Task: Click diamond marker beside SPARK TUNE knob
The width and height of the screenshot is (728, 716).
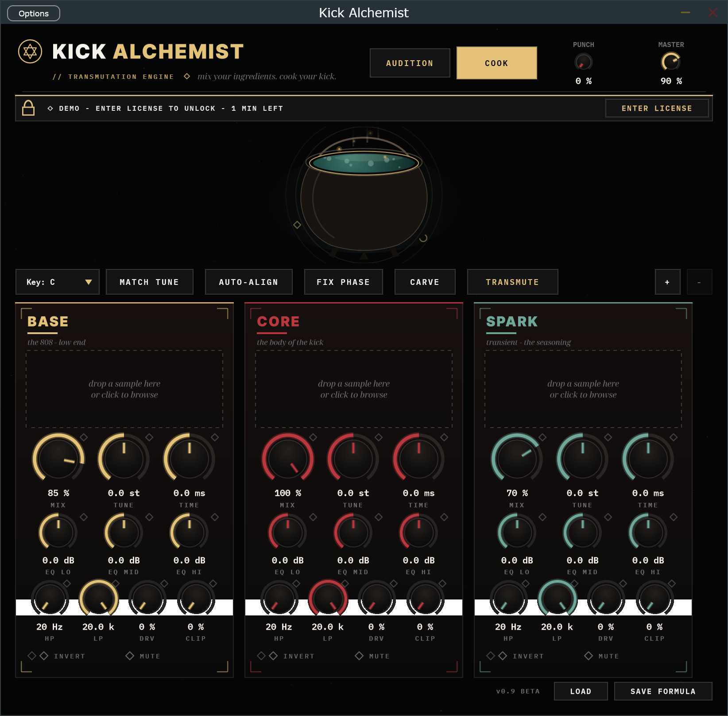Action: 608,437
